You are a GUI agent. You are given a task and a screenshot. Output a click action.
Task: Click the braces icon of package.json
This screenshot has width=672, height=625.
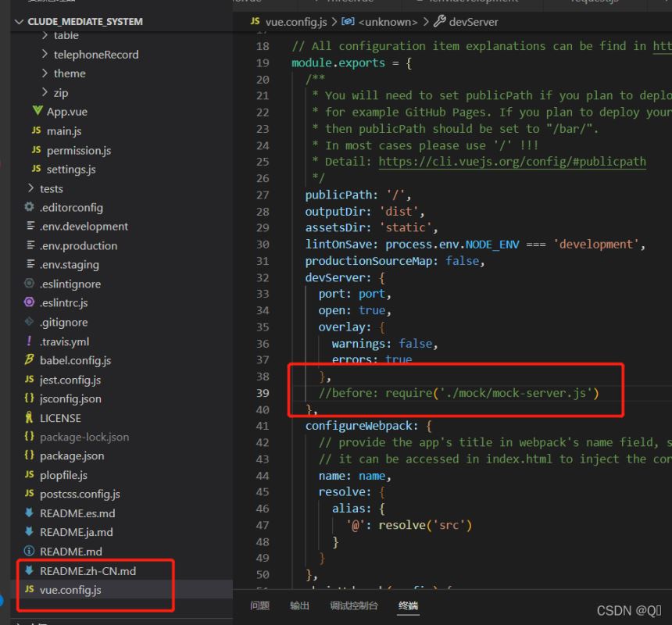[x=29, y=455]
